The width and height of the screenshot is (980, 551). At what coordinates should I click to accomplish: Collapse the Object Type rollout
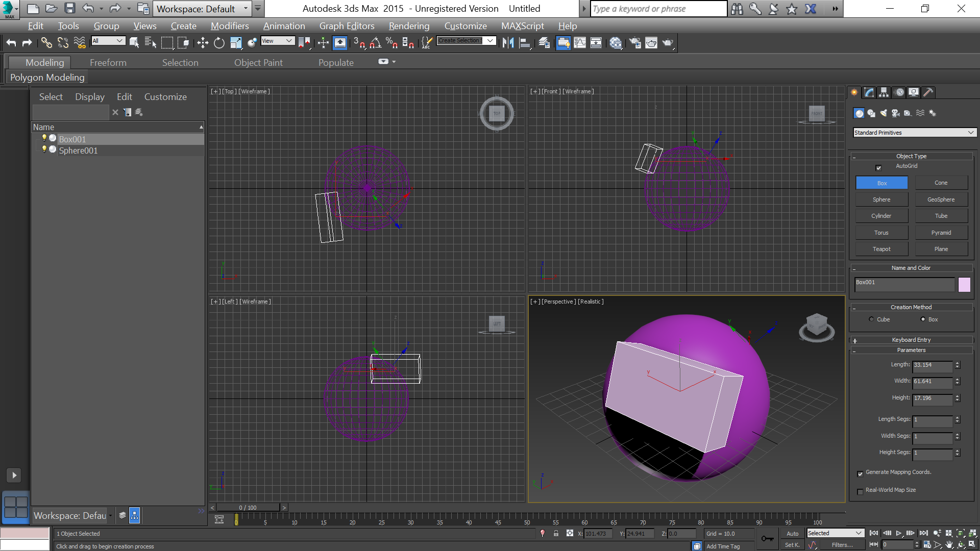911,156
